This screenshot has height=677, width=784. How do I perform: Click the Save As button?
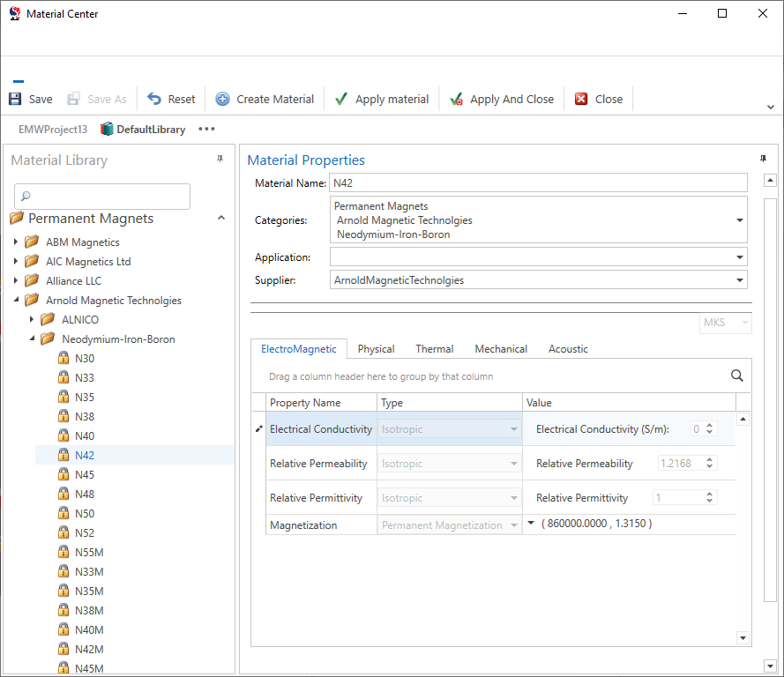pos(97,99)
